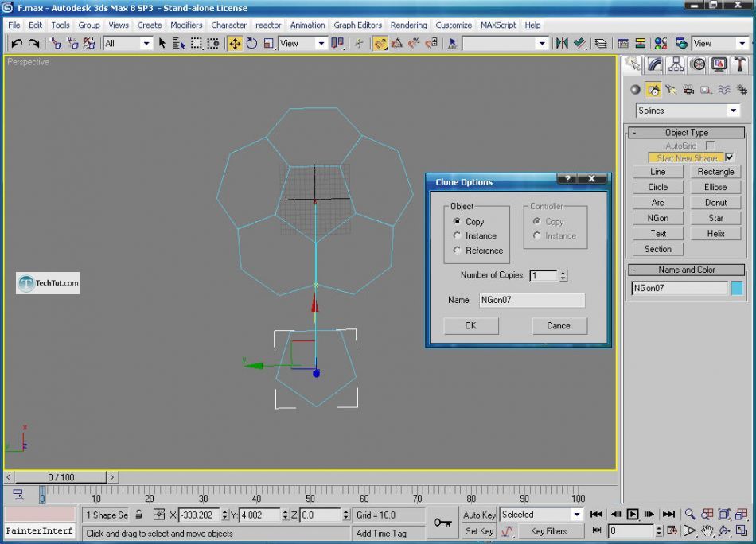Toggle the AutoGrid checkbox
The height and width of the screenshot is (544, 756).
click(710, 145)
